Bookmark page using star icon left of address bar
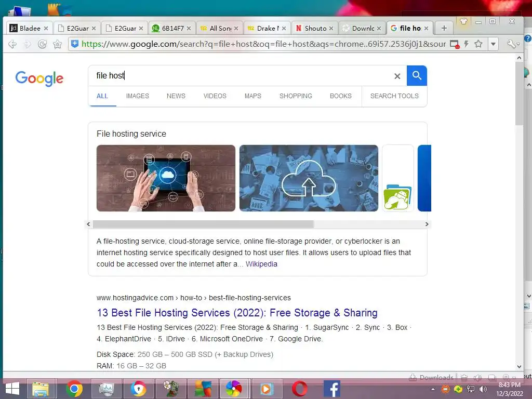Image resolution: width=532 pixels, height=399 pixels. (57, 44)
